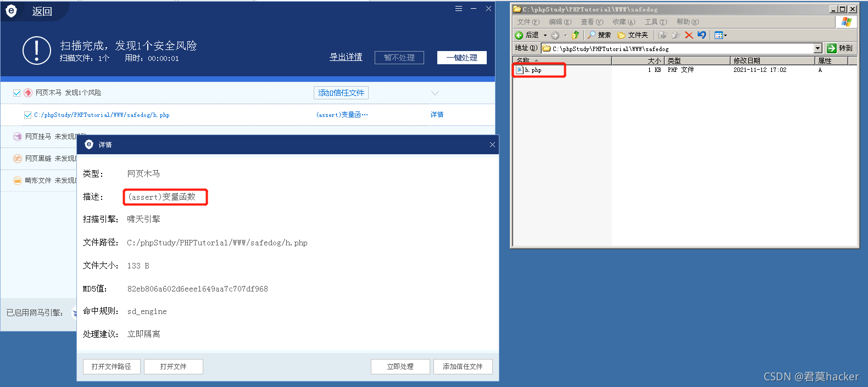Open the 后退 history dropdown arrow
The height and width of the screenshot is (387, 868).
[545, 35]
